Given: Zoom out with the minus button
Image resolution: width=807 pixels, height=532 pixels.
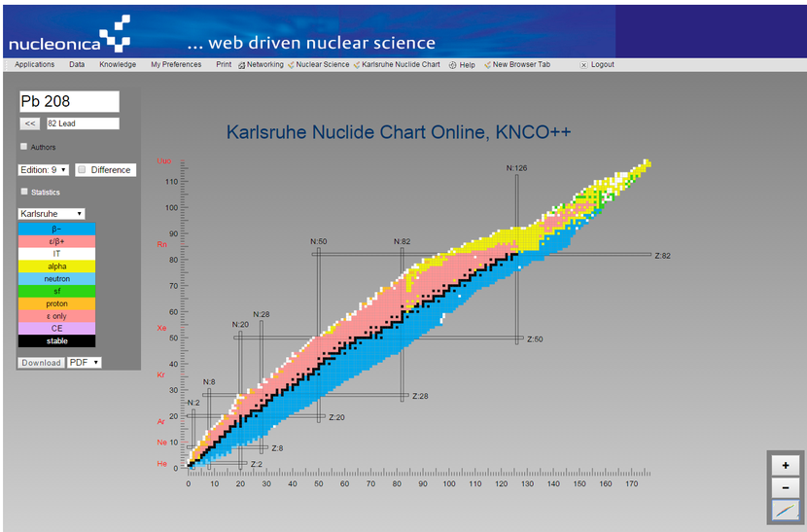Looking at the screenshot, I should (786, 487).
